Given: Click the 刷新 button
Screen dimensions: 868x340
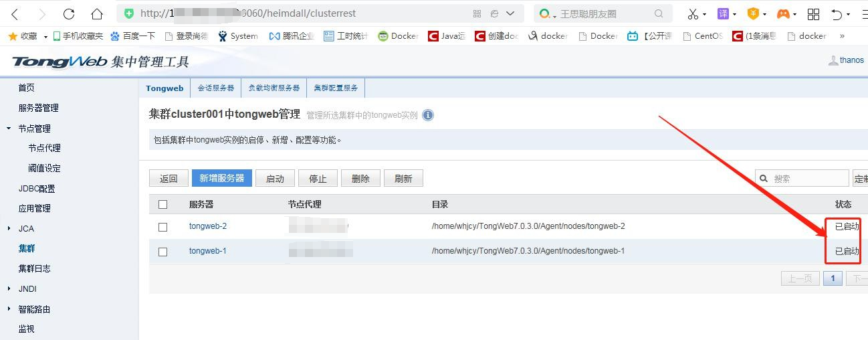Looking at the screenshot, I should click(x=403, y=178).
